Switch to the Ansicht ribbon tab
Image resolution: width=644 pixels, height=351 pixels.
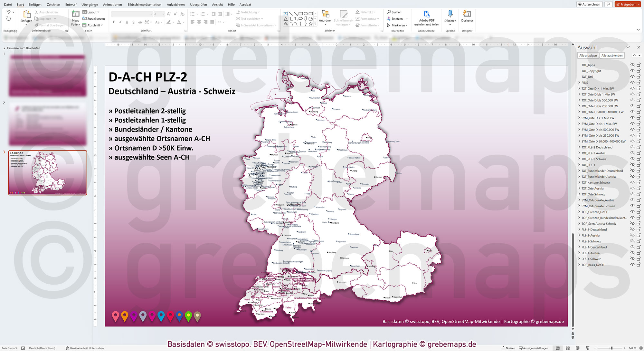pos(217,5)
